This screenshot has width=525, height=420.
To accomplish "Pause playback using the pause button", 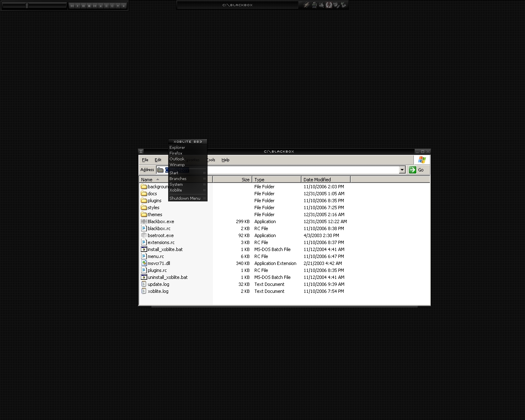I will tap(83, 6).
